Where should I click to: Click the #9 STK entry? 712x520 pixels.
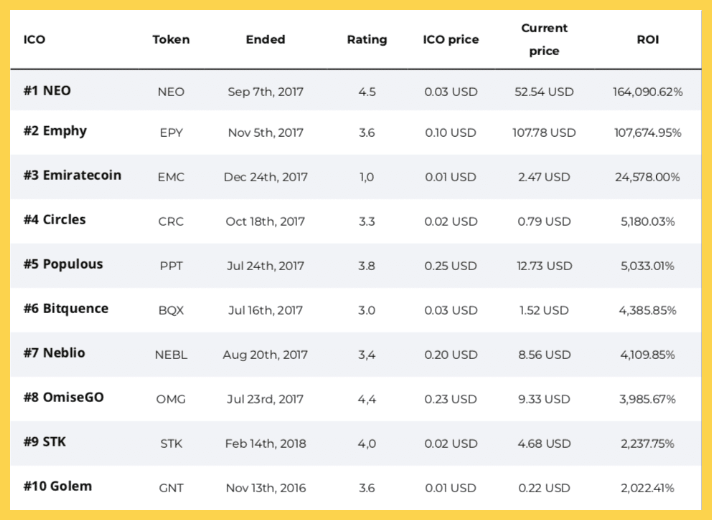pos(44,442)
